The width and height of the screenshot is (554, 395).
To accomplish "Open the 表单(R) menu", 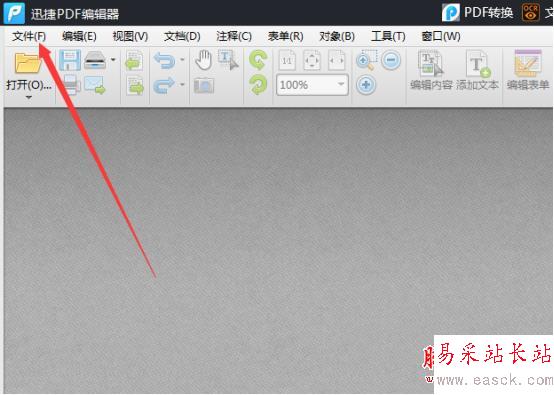I will tap(285, 36).
